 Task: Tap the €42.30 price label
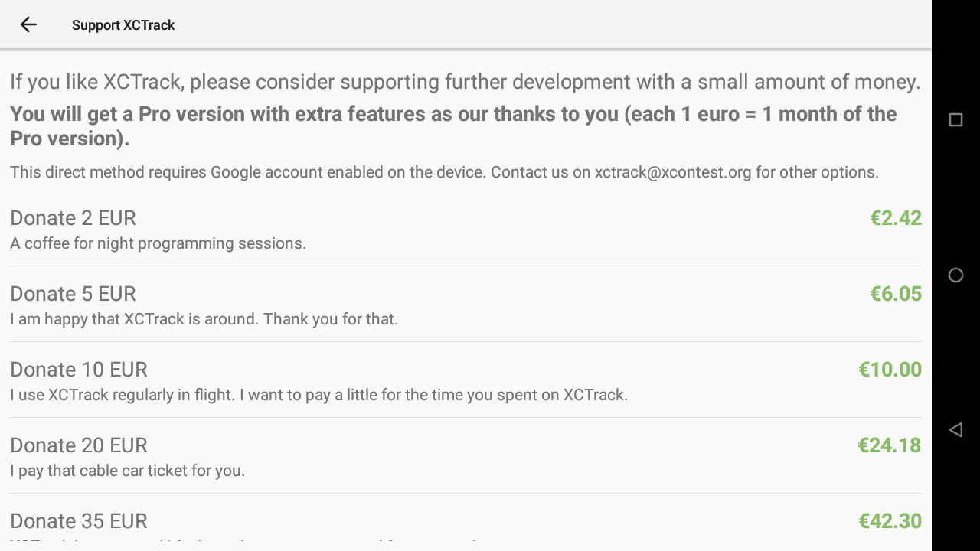tap(890, 521)
